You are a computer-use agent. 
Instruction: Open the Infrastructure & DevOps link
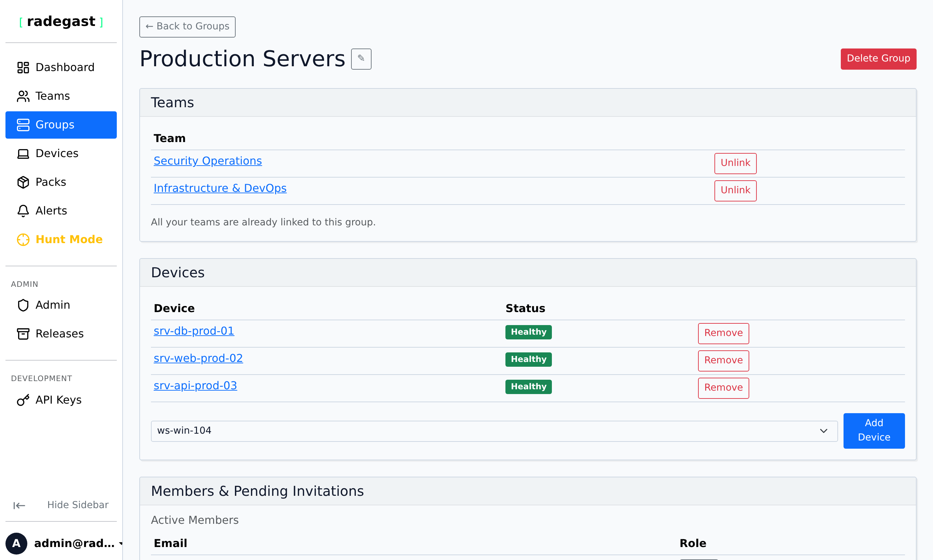coord(220,188)
